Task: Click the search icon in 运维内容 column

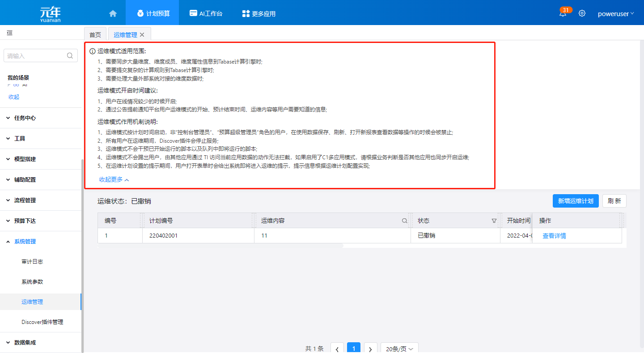Action: [x=404, y=221]
